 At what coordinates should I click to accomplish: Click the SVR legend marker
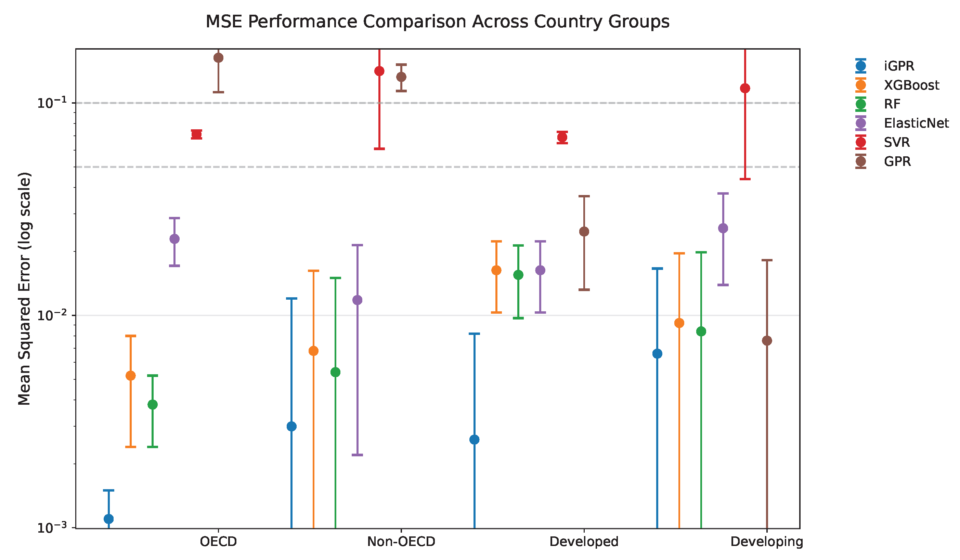pyautogui.click(x=860, y=142)
